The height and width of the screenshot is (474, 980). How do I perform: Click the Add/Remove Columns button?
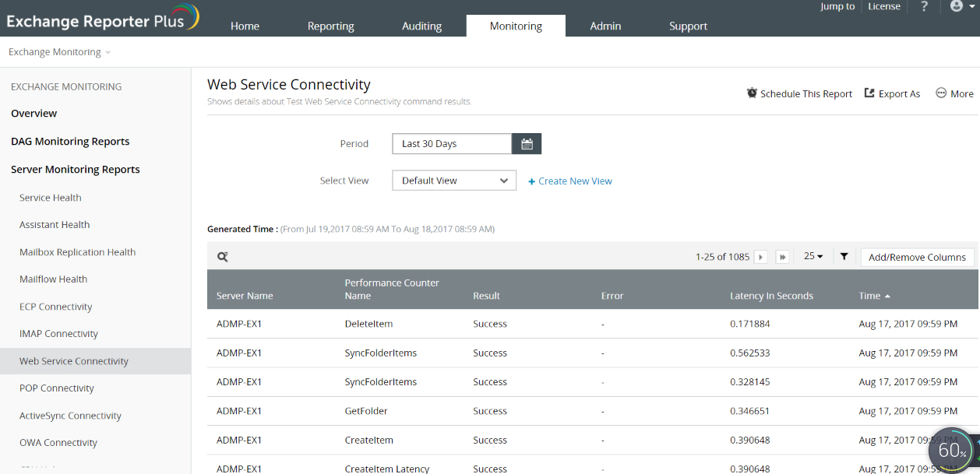click(x=917, y=257)
